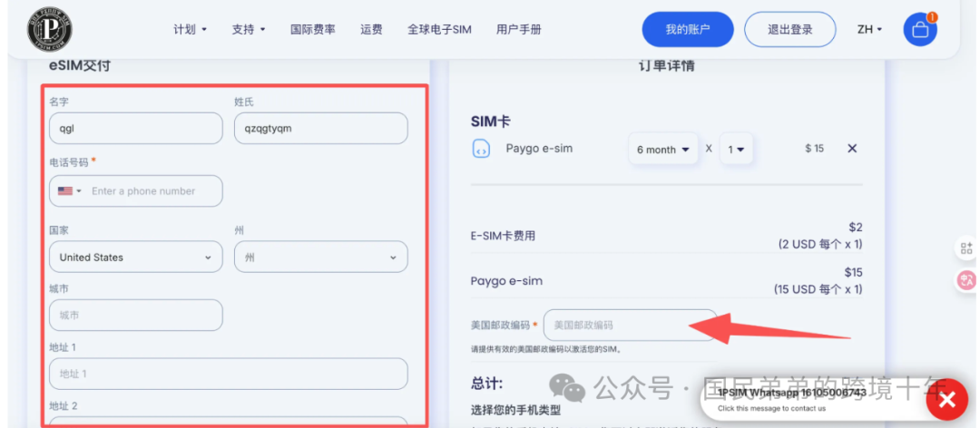The image size is (980, 428).
Task: Click the 美国邮政编码 input field
Action: tap(630, 325)
